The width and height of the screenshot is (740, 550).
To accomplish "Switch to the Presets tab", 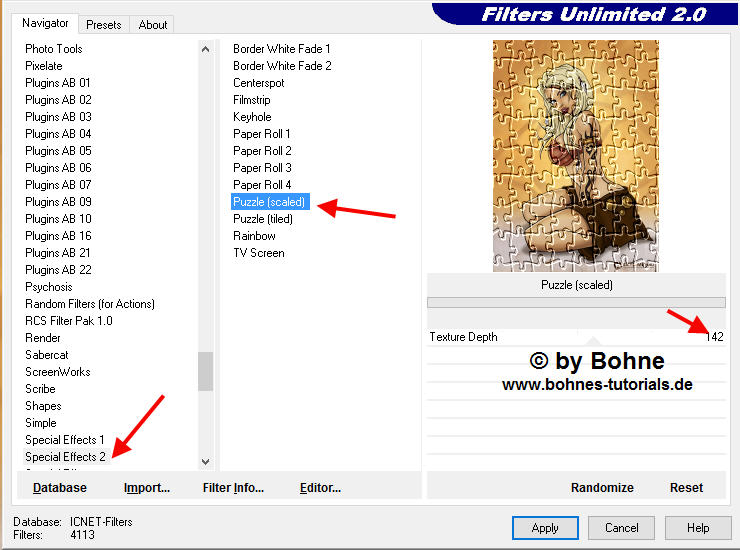I will pyautogui.click(x=103, y=24).
